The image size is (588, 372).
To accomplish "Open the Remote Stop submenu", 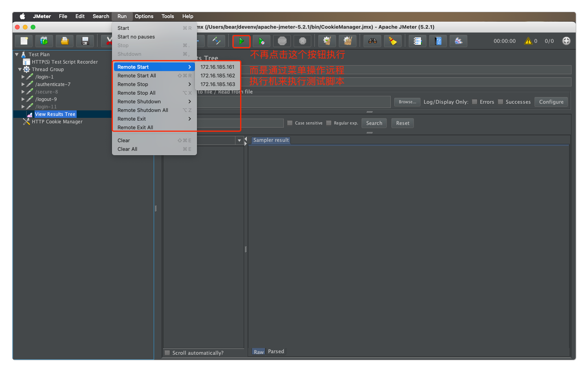I will pyautogui.click(x=154, y=84).
